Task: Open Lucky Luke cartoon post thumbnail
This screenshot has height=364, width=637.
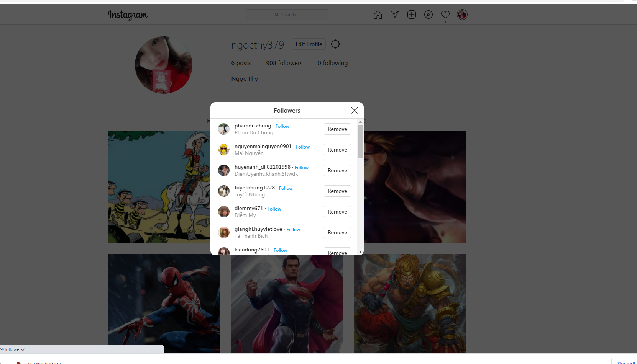Action: (159, 187)
